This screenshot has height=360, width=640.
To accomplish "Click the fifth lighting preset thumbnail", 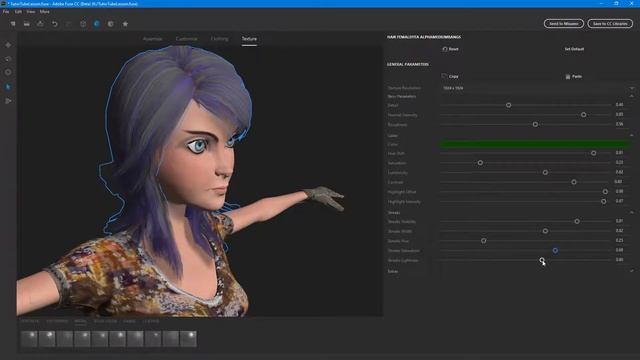I will (100, 339).
